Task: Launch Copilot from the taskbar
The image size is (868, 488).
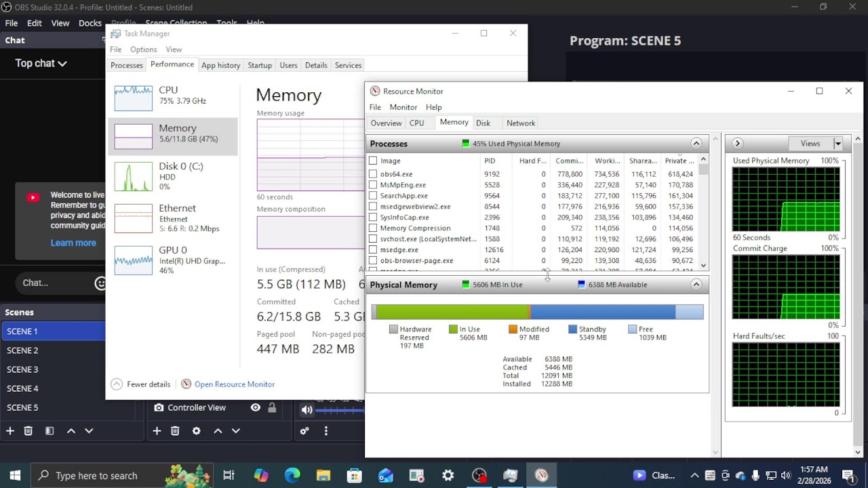Action: pos(261,476)
